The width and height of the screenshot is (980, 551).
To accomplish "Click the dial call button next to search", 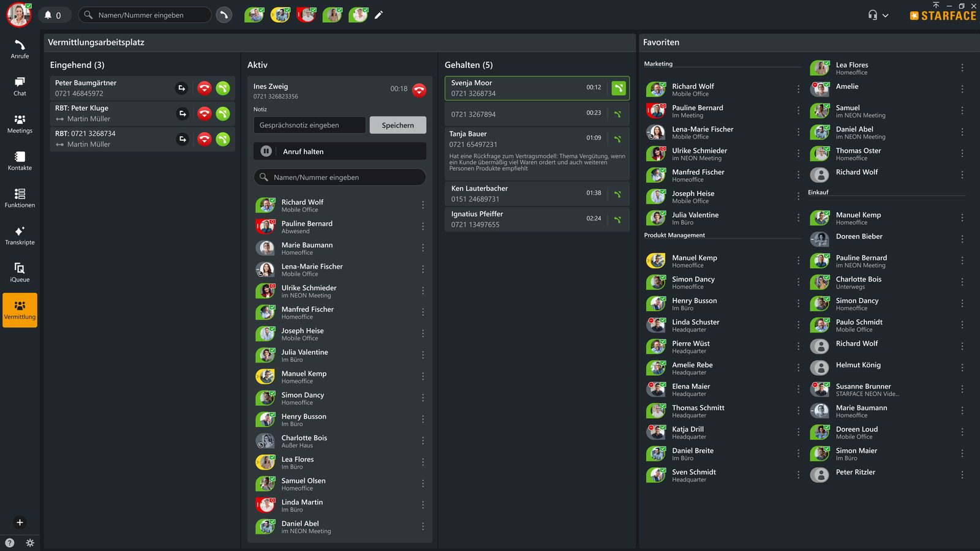I will pos(224,15).
